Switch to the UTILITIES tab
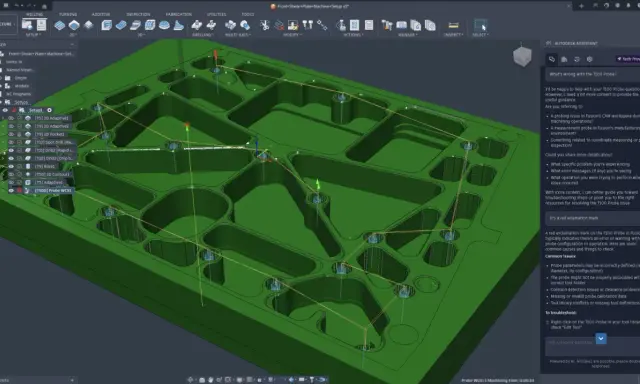The height and width of the screenshot is (384, 640). 216,14
